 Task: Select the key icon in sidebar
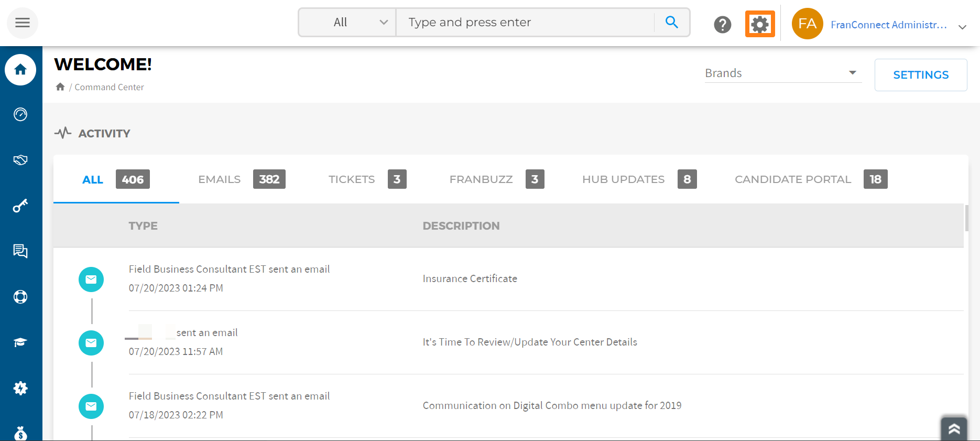[x=20, y=206]
